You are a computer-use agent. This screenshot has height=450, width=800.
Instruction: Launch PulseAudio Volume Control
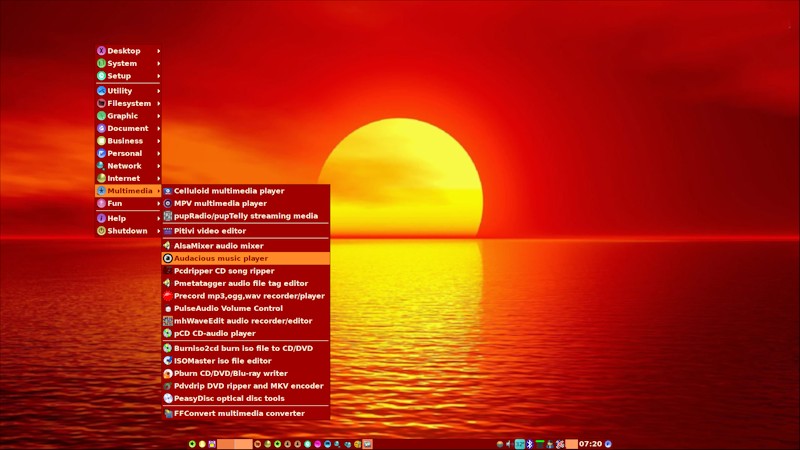[x=246, y=308]
